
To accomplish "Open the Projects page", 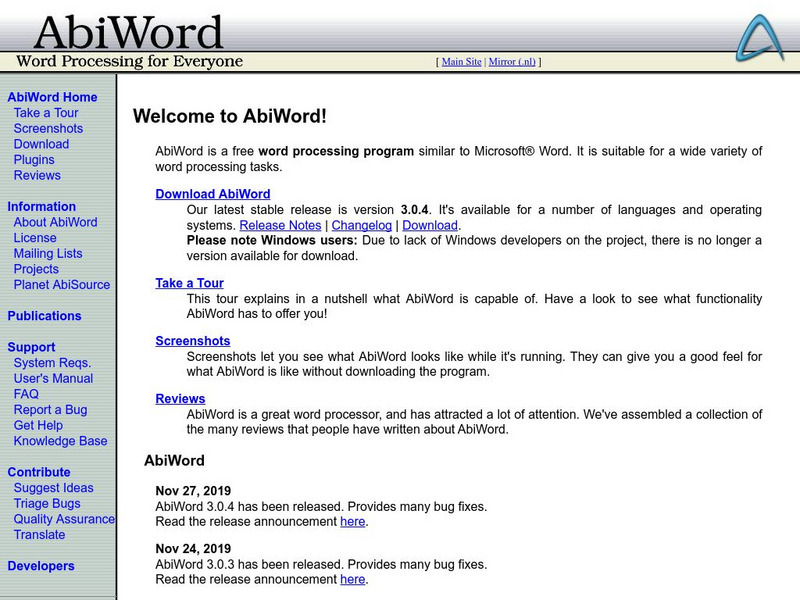I will pyautogui.click(x=36, y=269).
